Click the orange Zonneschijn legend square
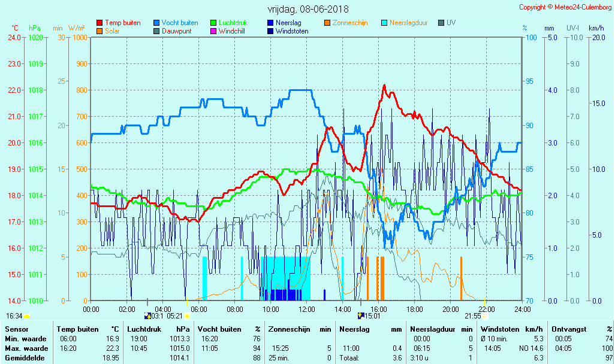Screen dimensions: 615x364 coord(327,23)
